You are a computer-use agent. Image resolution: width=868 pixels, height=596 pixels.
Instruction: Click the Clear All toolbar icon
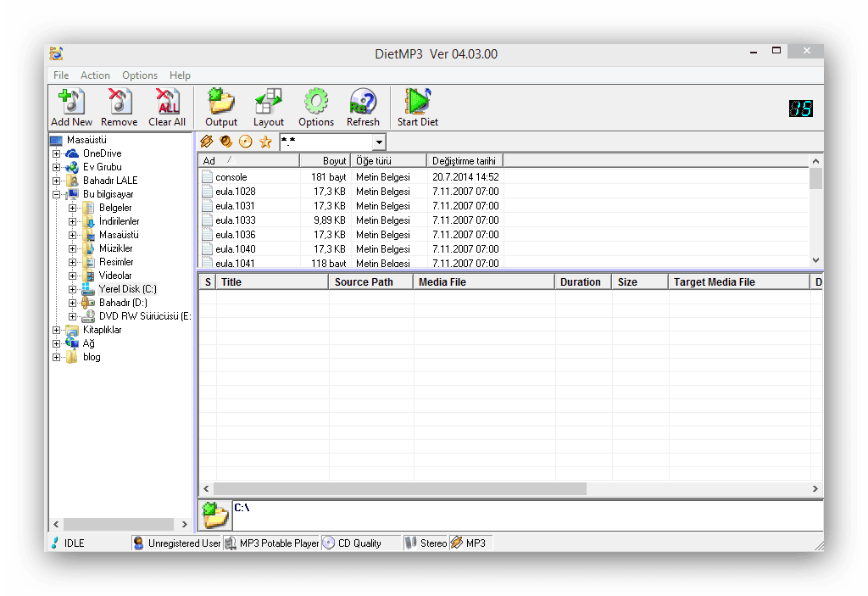tap(167, 102)
